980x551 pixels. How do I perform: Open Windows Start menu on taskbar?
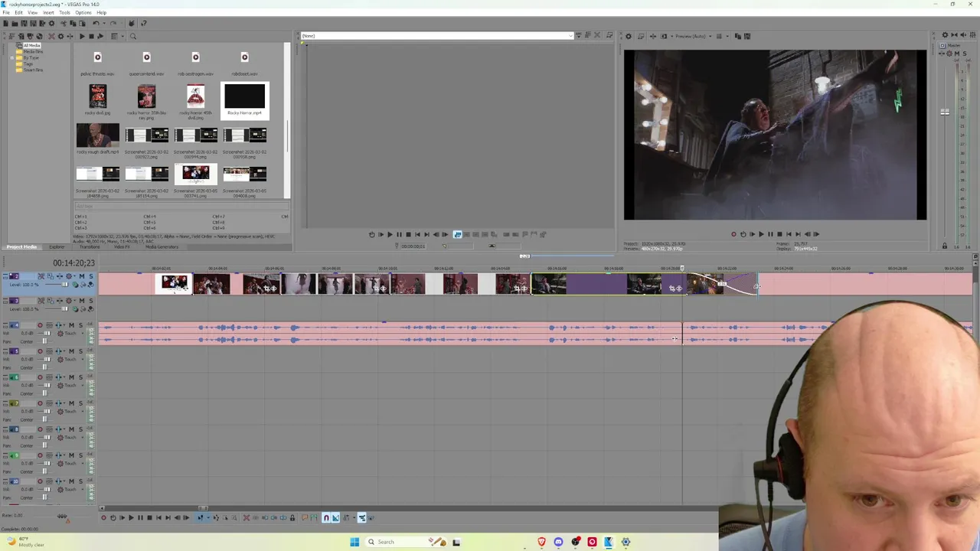click(354, 542)
